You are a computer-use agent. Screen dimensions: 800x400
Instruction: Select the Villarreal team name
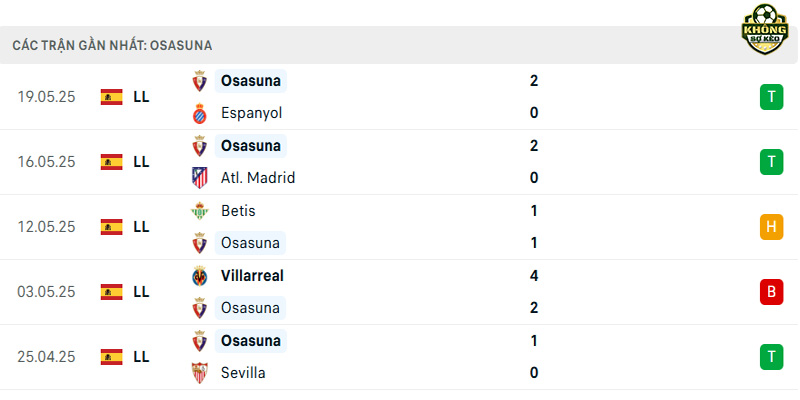252,276
